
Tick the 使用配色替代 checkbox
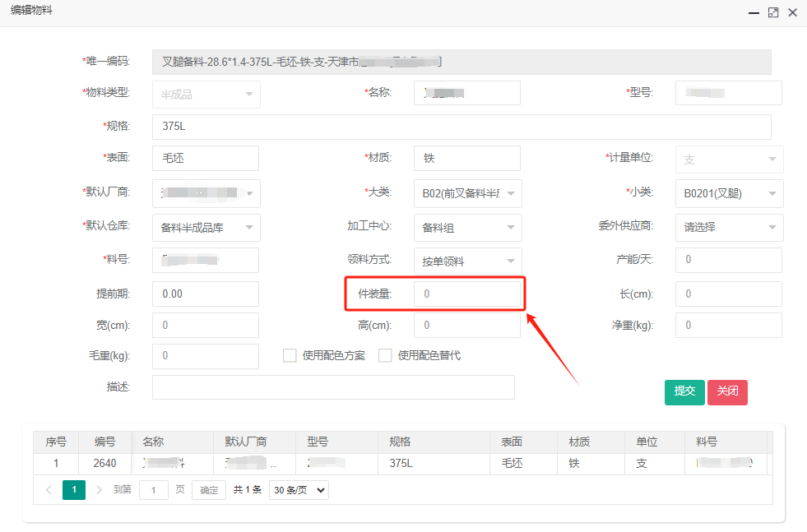tap(385, 355)
